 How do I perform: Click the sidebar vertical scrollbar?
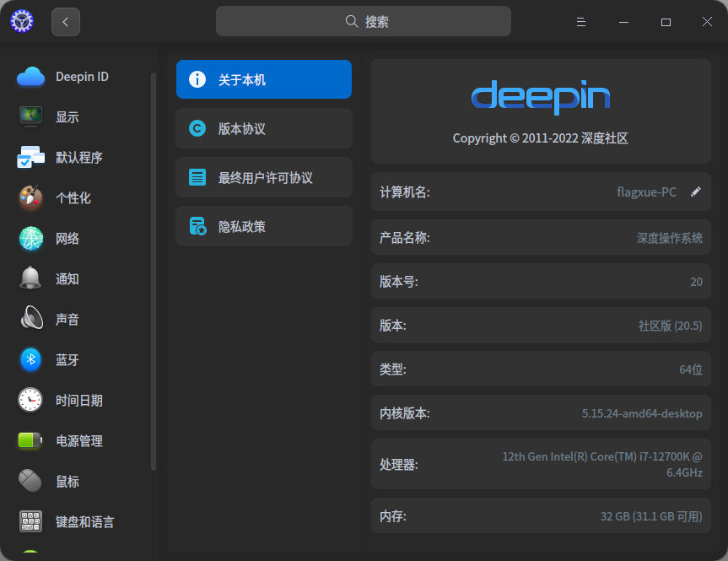click(x=153, y=270)
